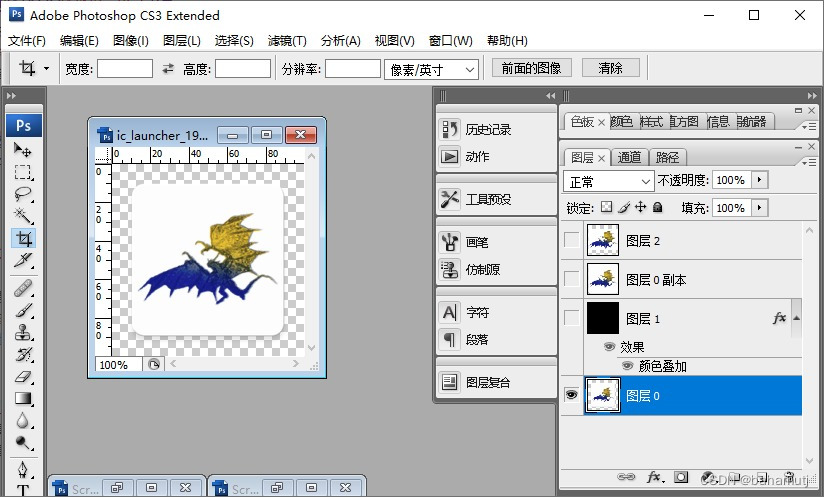The height and width of the screenshot is (497, 824).
Task: Select the Crop tool in toolbox
Action: [x=24, y=238]
